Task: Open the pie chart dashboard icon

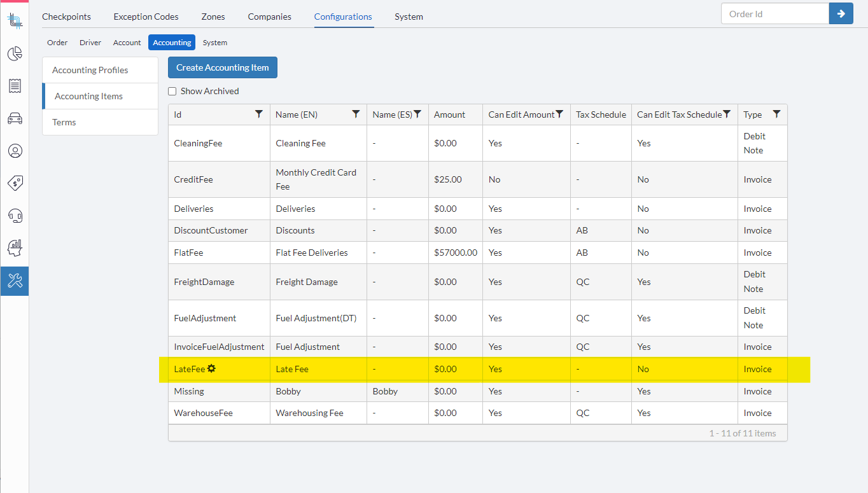Action: [15, 53]
